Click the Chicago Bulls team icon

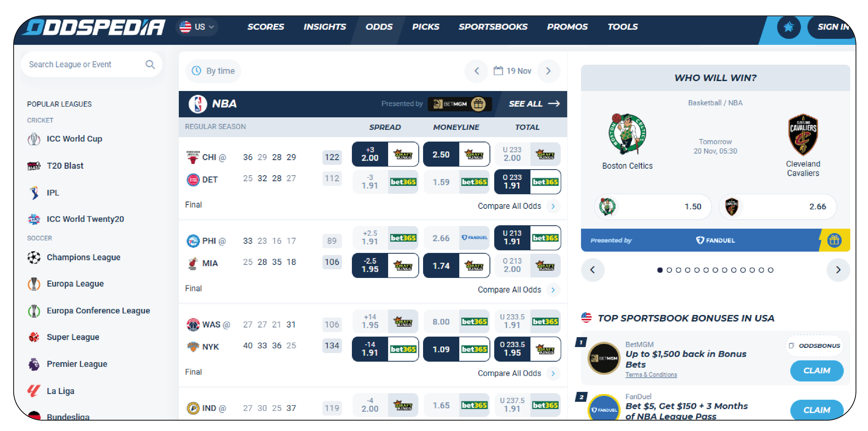tap(193, 157)
